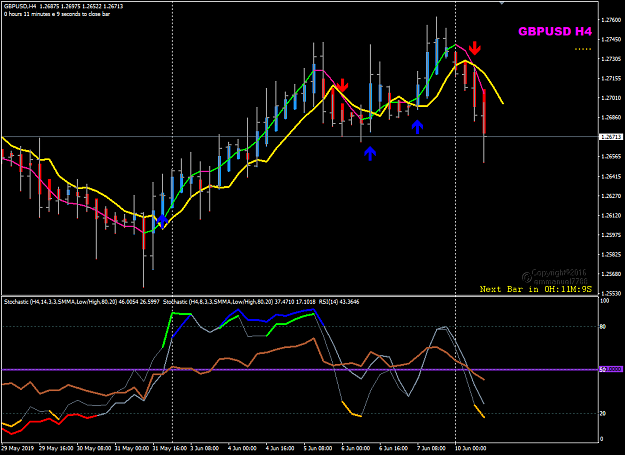Click the red sell arrow after 5 Jun peak

coord(342,85)
